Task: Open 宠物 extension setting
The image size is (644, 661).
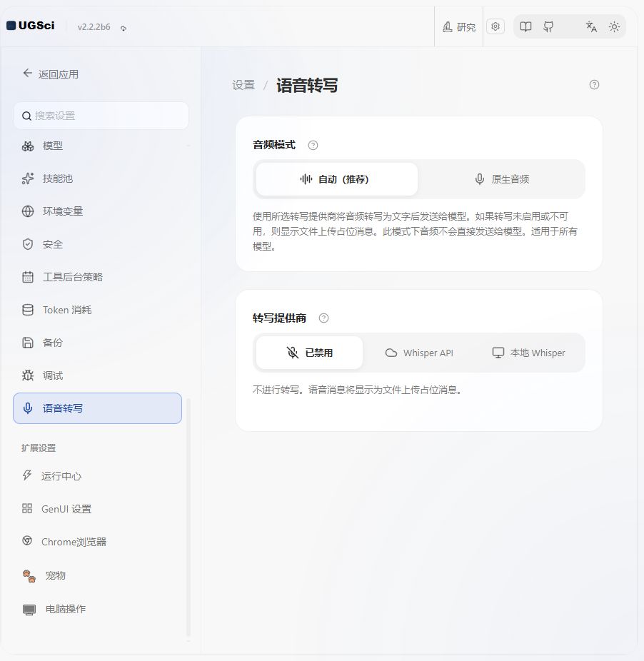Action: pos(97,575)
